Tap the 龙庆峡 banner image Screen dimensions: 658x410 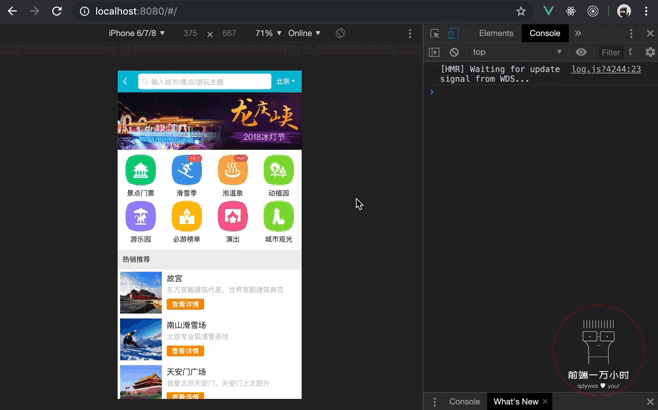coord(209,121)
